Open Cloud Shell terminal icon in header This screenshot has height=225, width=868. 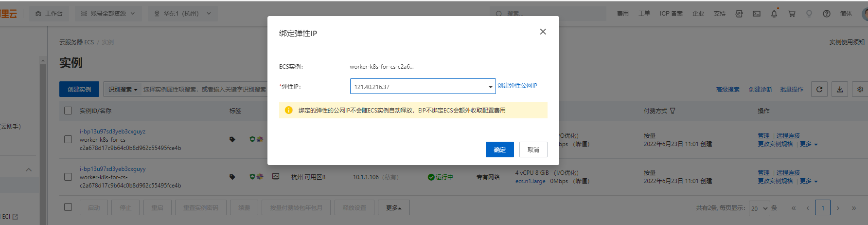(757, 14)
